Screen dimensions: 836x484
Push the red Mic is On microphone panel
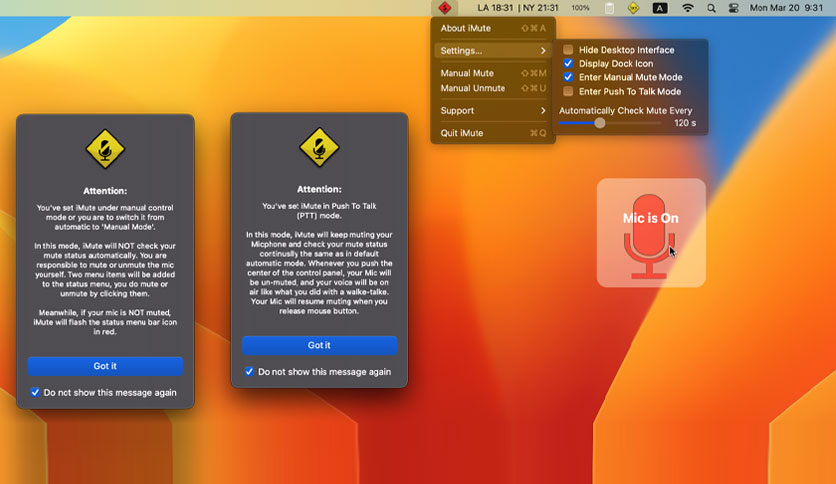[x=651, y=233]
